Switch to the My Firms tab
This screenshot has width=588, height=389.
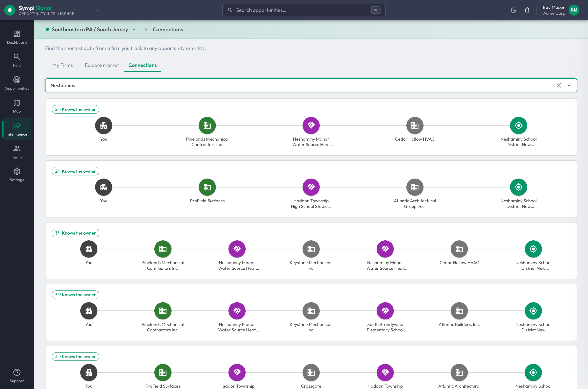62,65
